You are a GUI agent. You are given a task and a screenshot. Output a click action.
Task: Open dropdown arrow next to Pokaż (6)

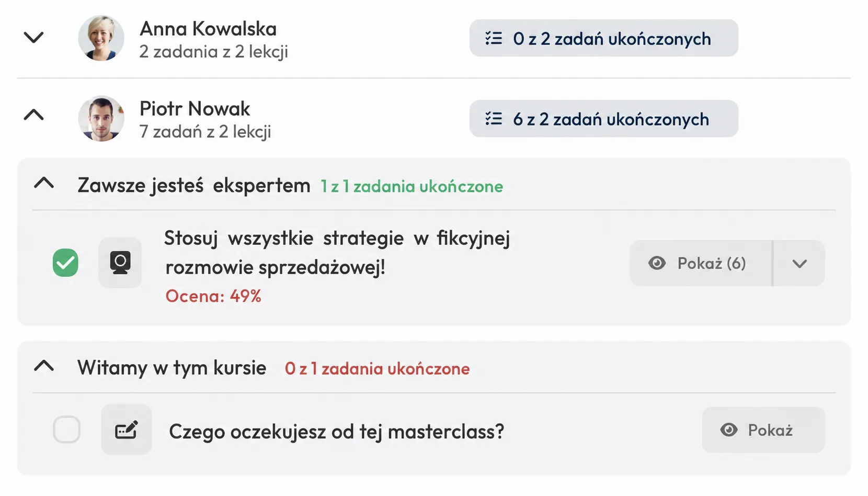(x=799, y=263)
